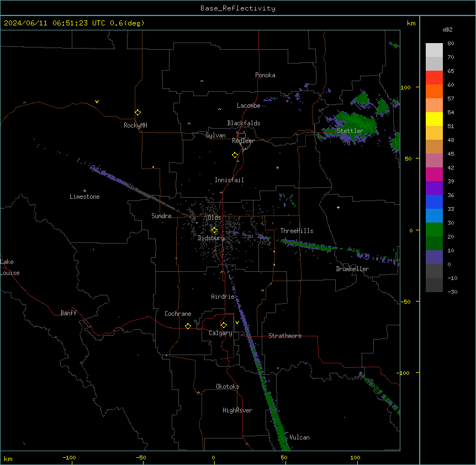This screenshot has width=476, height=465.
Task: Click the Limestone label
Action: point(84,197)
